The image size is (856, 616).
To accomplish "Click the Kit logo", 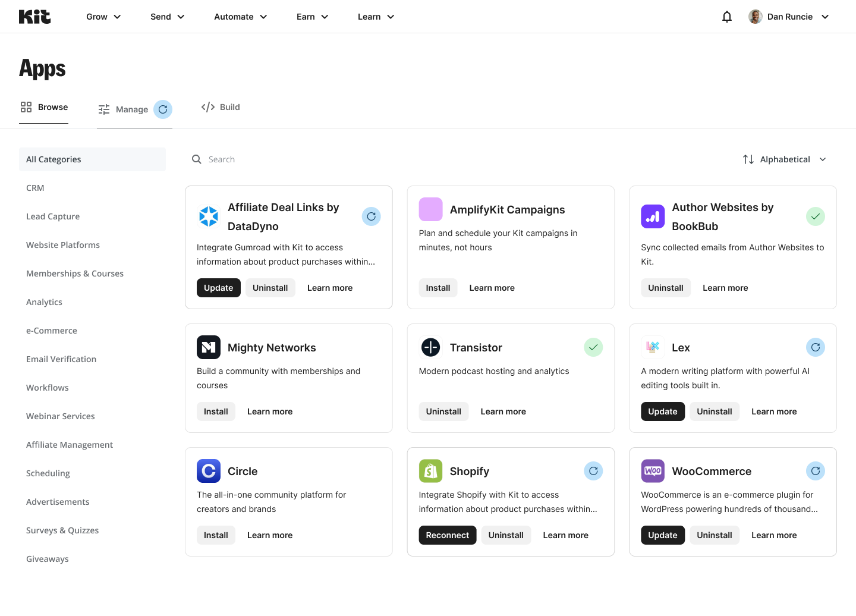I will point(34,17).
